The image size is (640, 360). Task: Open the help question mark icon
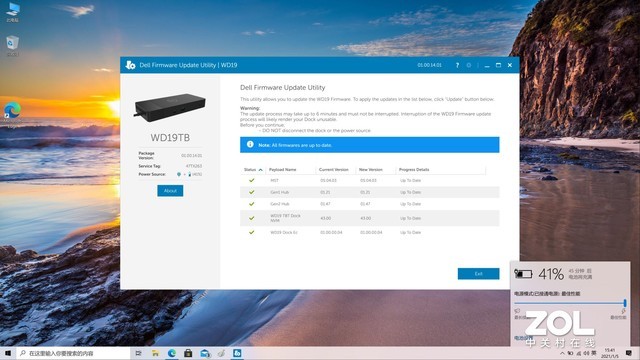457,65
